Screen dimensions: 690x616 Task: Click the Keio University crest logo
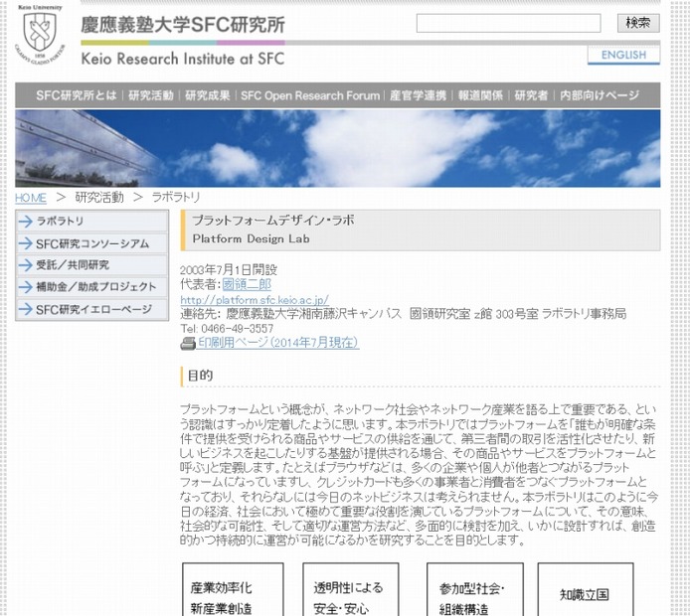click(x=40, y=35)
